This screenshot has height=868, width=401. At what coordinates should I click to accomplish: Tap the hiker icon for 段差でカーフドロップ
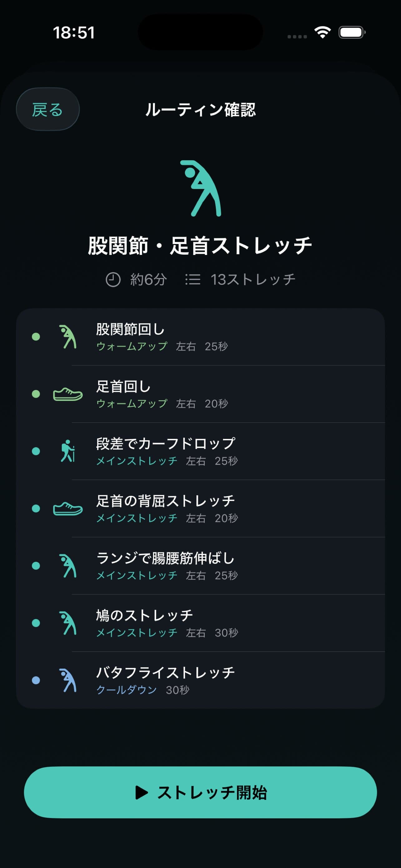(x=68, y=451)
